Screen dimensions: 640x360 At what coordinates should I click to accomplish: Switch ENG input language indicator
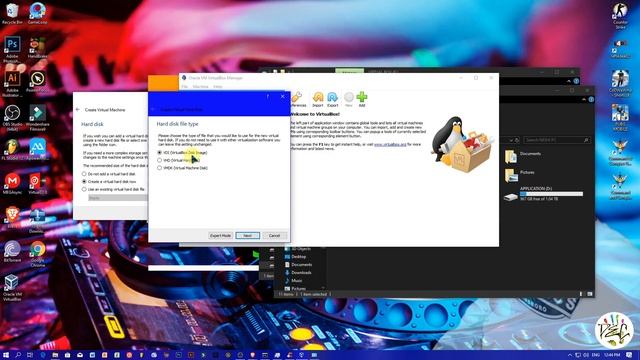click(x=596, y=355)
